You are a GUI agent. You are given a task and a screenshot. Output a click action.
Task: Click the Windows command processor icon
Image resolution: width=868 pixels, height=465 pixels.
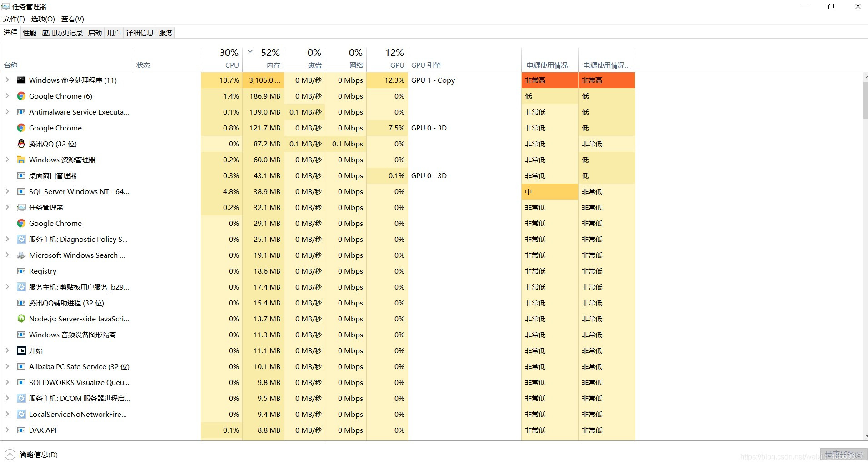pos(21,80)
